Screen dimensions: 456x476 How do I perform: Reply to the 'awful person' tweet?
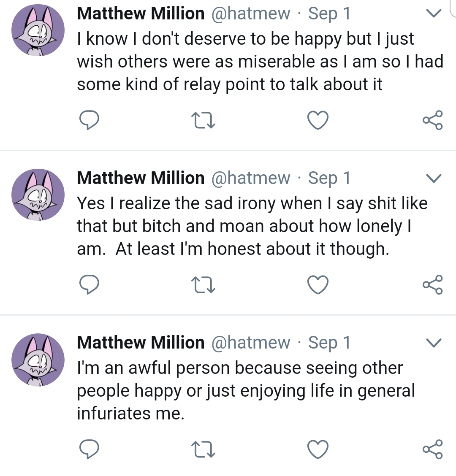tap(89, 449)
